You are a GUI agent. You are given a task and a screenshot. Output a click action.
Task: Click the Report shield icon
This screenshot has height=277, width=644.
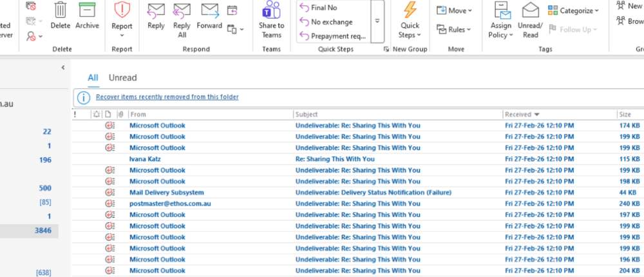[x=122, y=11]
